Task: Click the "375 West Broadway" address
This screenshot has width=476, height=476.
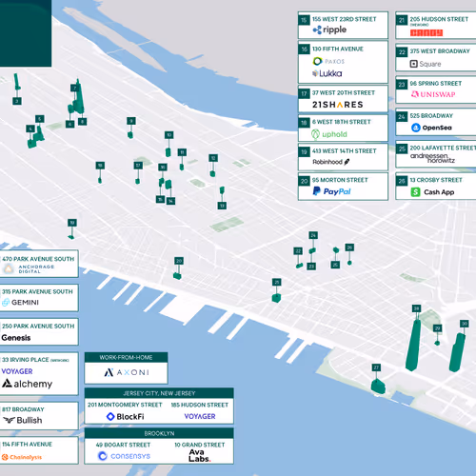Action: point(440,51)
